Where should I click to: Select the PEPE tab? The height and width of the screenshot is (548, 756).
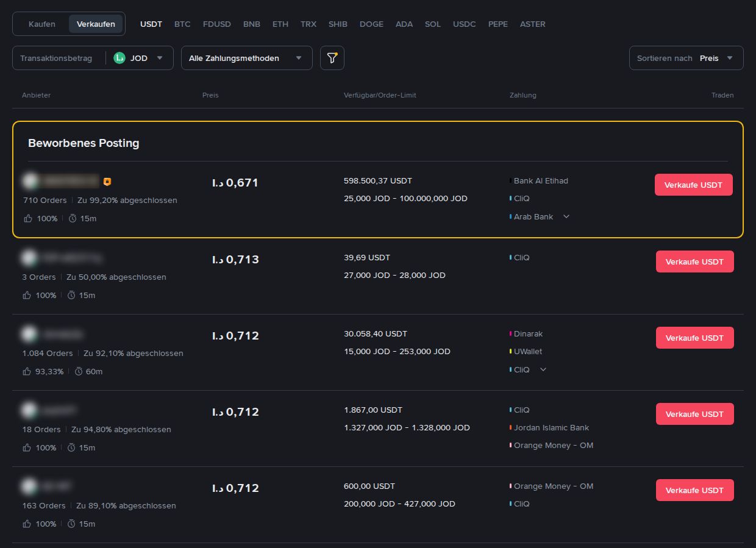(498, 24)
